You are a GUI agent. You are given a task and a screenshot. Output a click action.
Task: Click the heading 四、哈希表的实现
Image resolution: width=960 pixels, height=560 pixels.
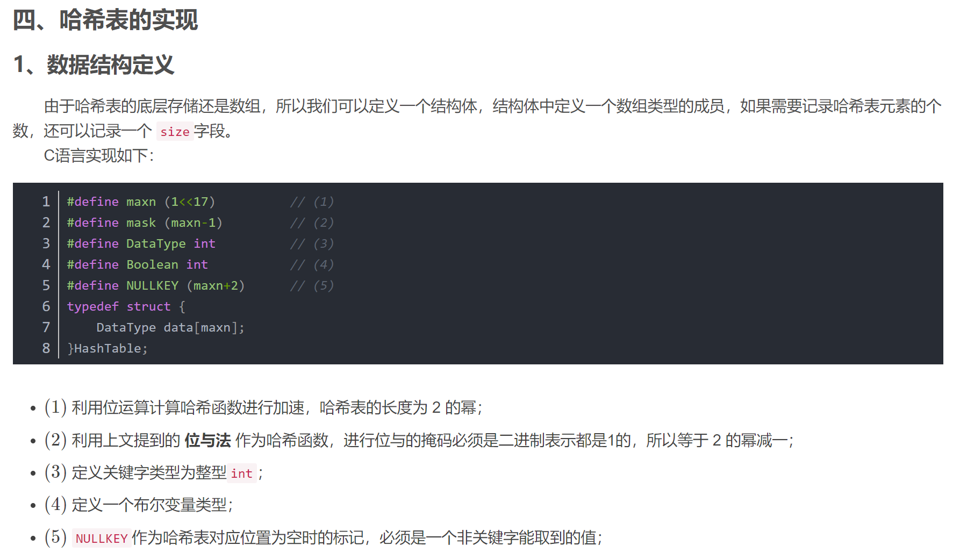point(105,20)
